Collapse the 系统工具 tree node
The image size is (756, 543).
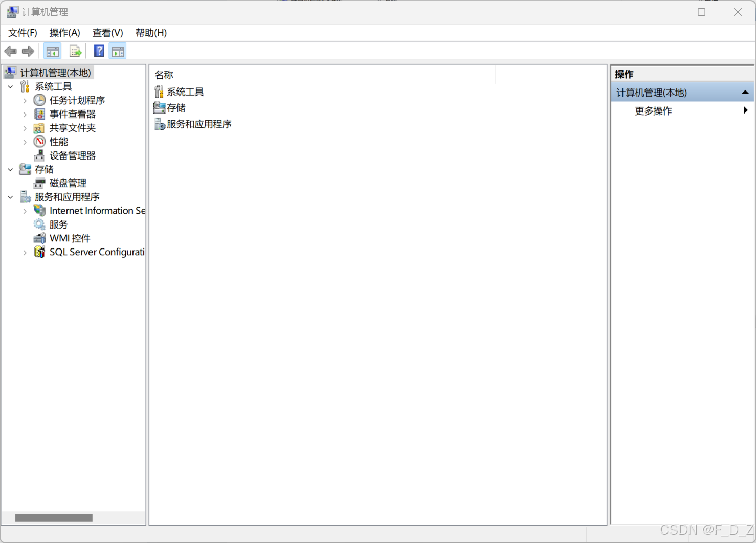pyautogui.click(x=10, y=87)
